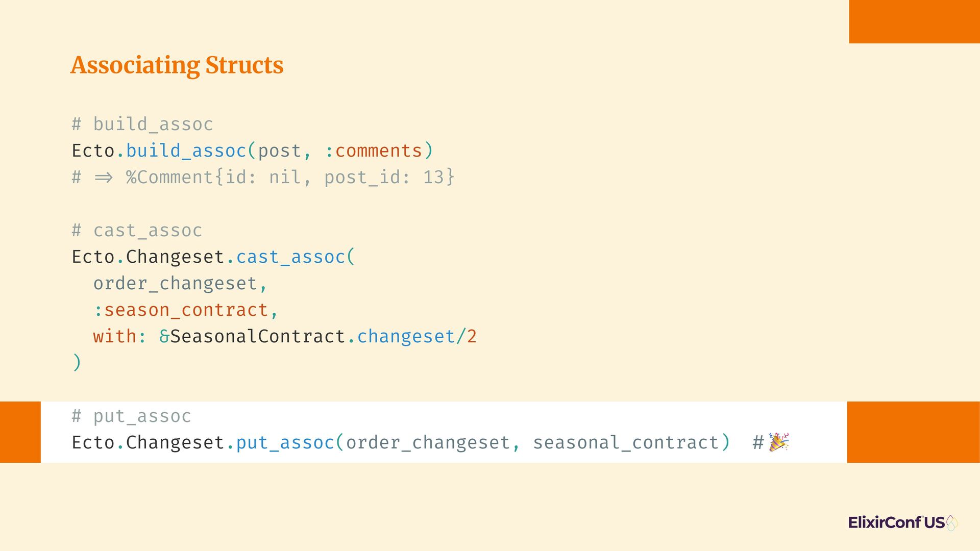Click the put_assoc comment in highlighted row
The width and height of the screenshot is (980, 551).
pyautogui.click(x=131, y=416)
